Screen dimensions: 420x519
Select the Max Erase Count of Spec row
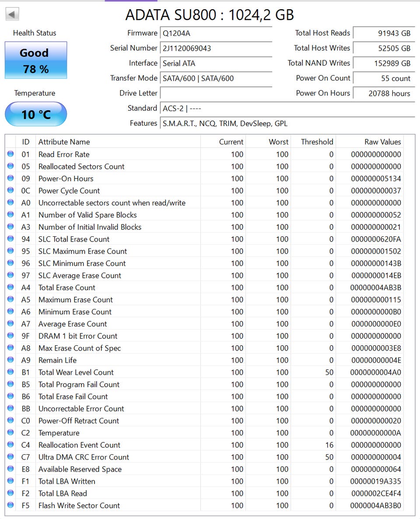pyautogui.click(x=205, y=348)
